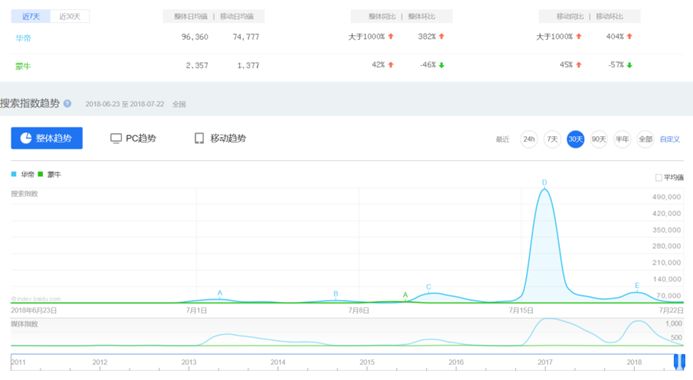Click the red up arrow next to 404%

(x=629, y=36)
